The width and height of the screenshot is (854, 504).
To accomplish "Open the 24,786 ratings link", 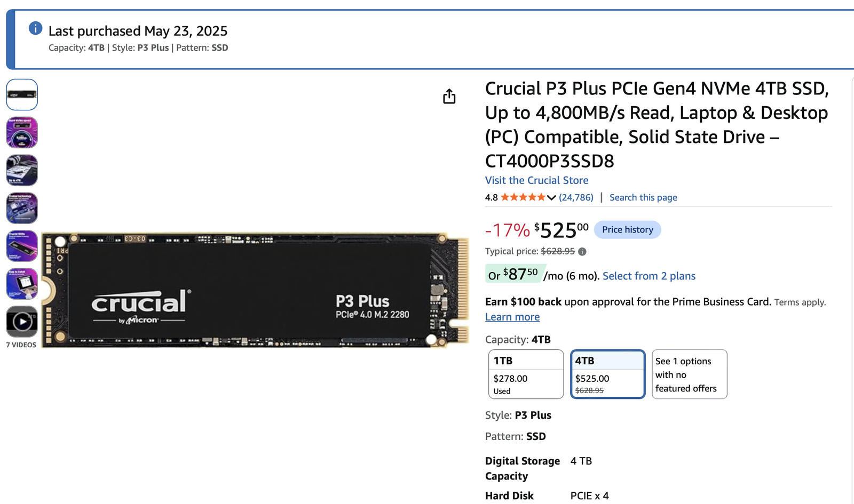I will tap(576, 197).
